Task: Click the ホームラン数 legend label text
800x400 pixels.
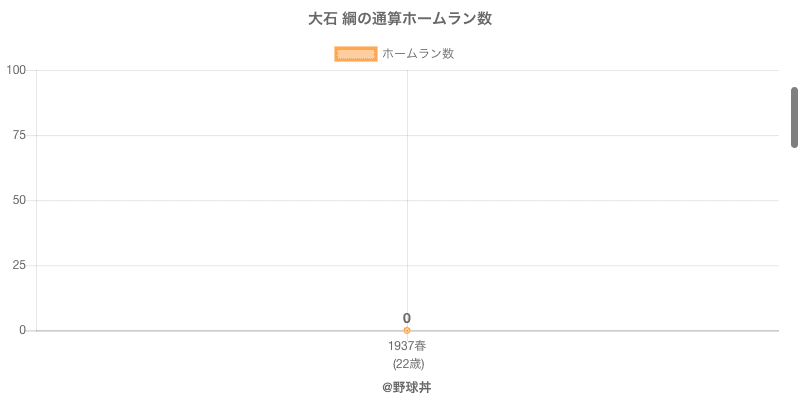Action: coord(418,54)
